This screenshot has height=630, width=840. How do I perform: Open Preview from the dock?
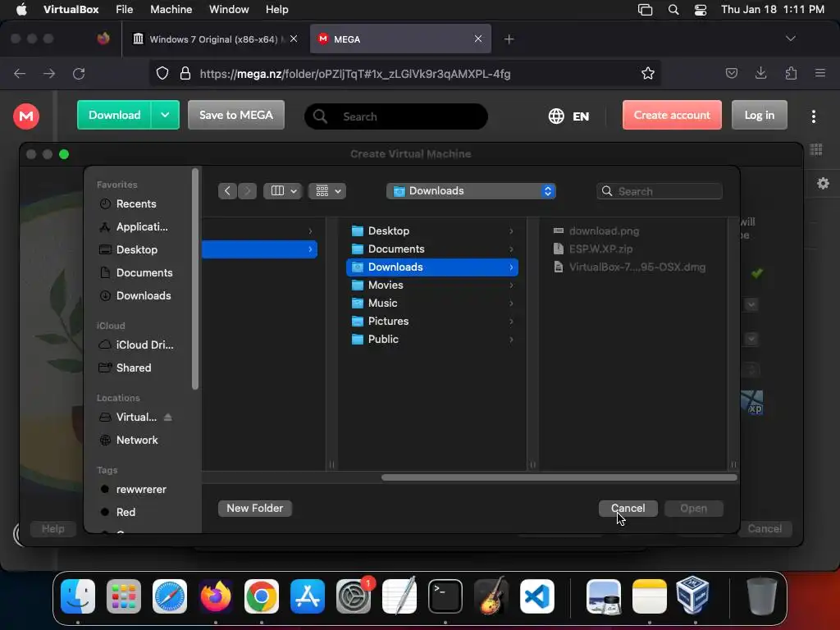pyautogui.click(x=604, y=596)
